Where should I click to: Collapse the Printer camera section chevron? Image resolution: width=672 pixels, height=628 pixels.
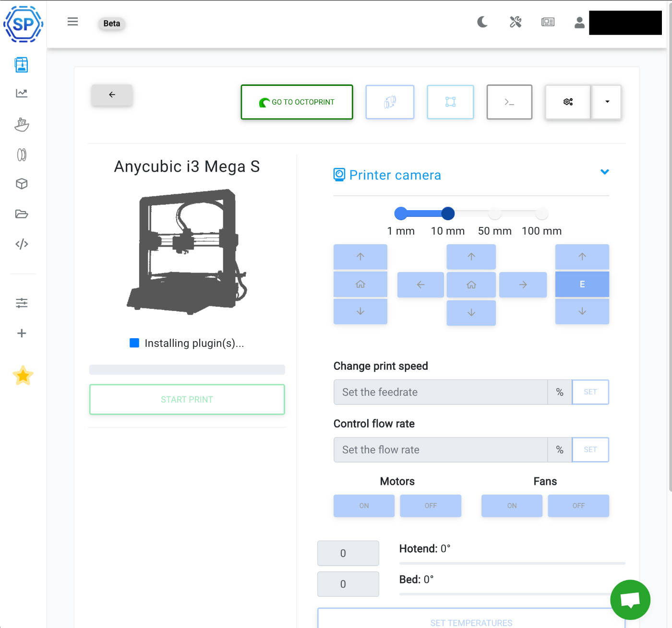(x=605, y=172)
